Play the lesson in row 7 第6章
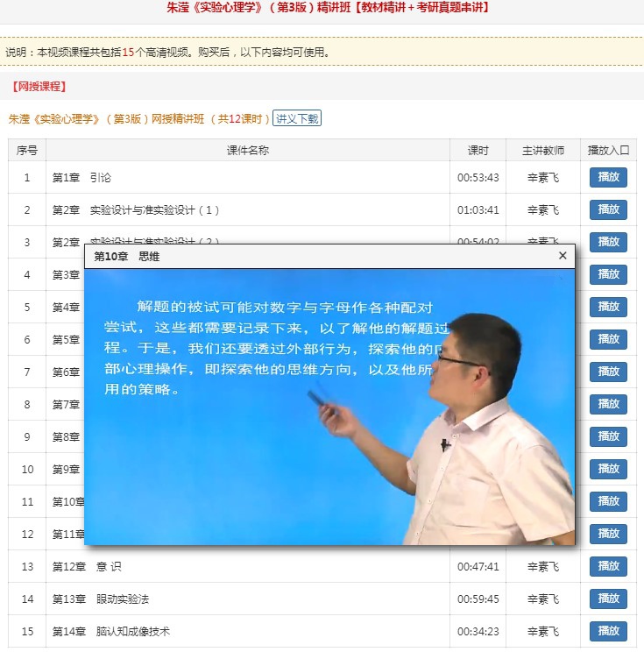Viewport: 644px width, 659px height. tap(608, 372)
